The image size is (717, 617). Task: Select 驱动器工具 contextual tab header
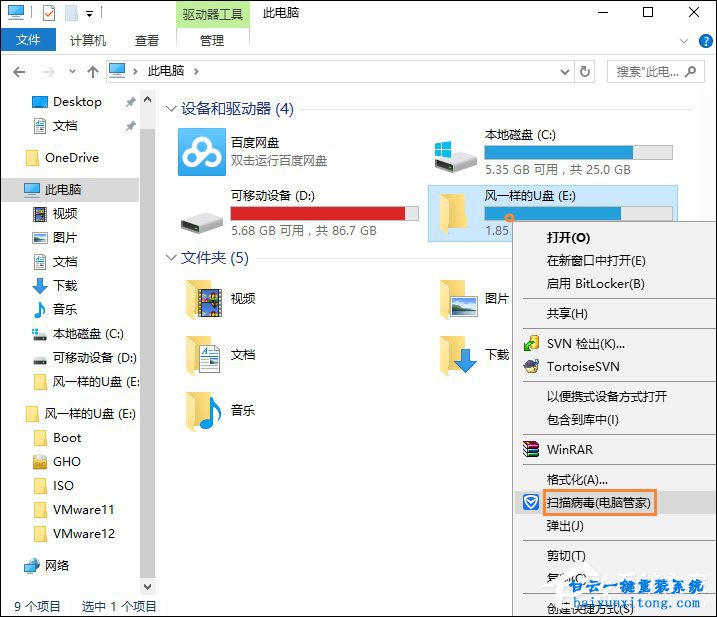213,15
